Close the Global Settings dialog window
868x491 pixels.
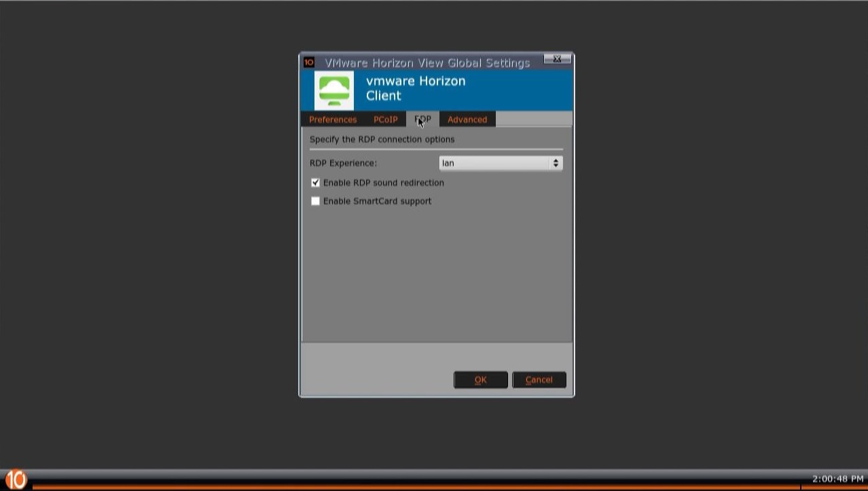(557, 60)
